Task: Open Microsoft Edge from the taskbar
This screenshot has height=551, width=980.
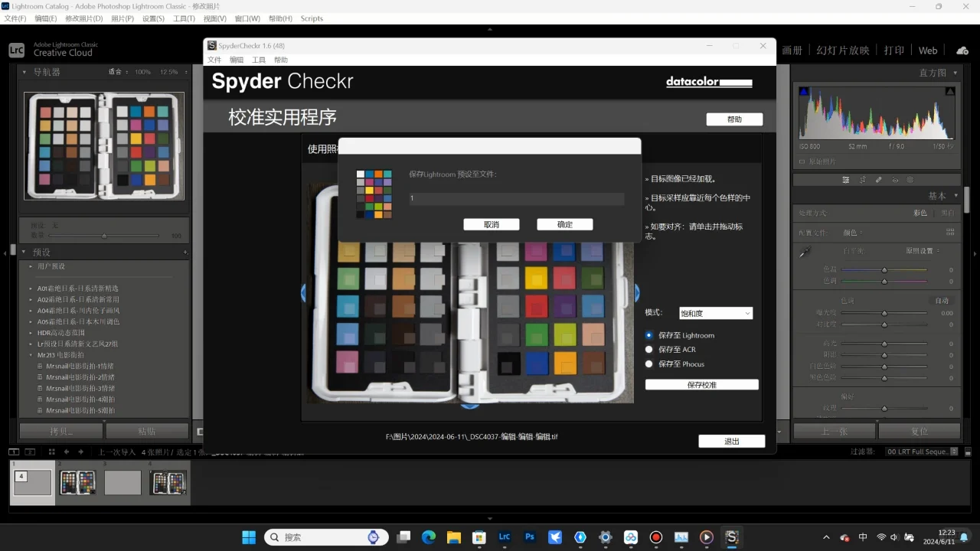Action: (428, 537)
